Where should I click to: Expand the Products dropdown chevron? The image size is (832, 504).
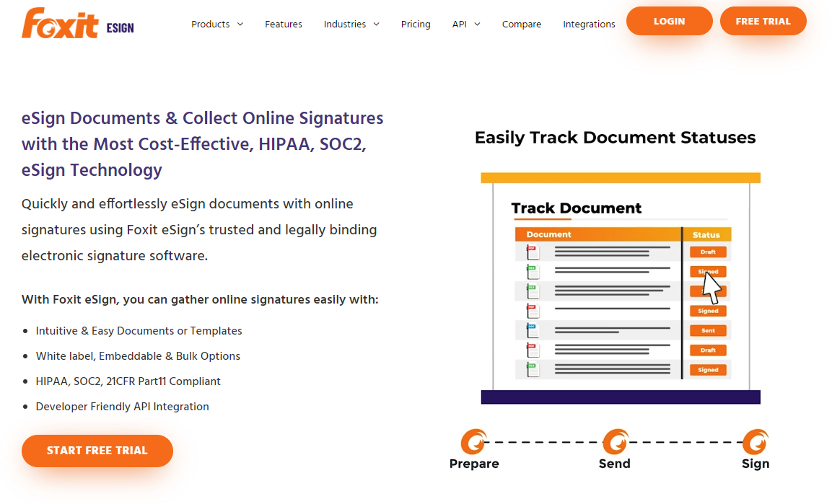[x=240, y=25]
